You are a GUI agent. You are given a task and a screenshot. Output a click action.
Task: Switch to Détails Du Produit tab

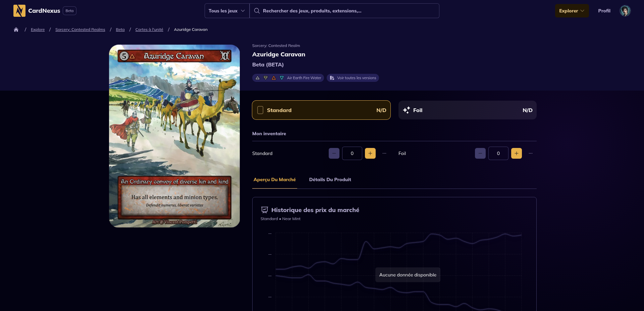(330, 179)
